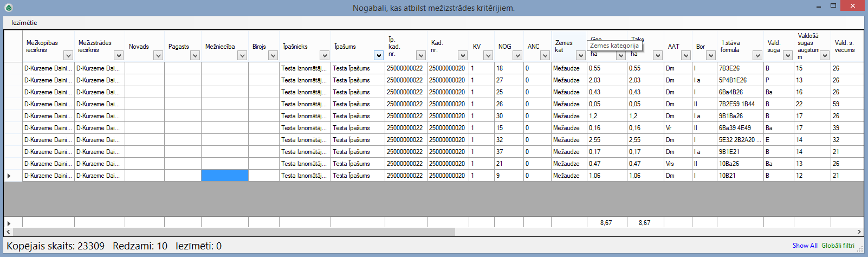Image resolution: width=868 pixels, height=257 pixels.
Task: Click the current row arrow indicator
Action: pyautogui.click(x=9, y=176)
